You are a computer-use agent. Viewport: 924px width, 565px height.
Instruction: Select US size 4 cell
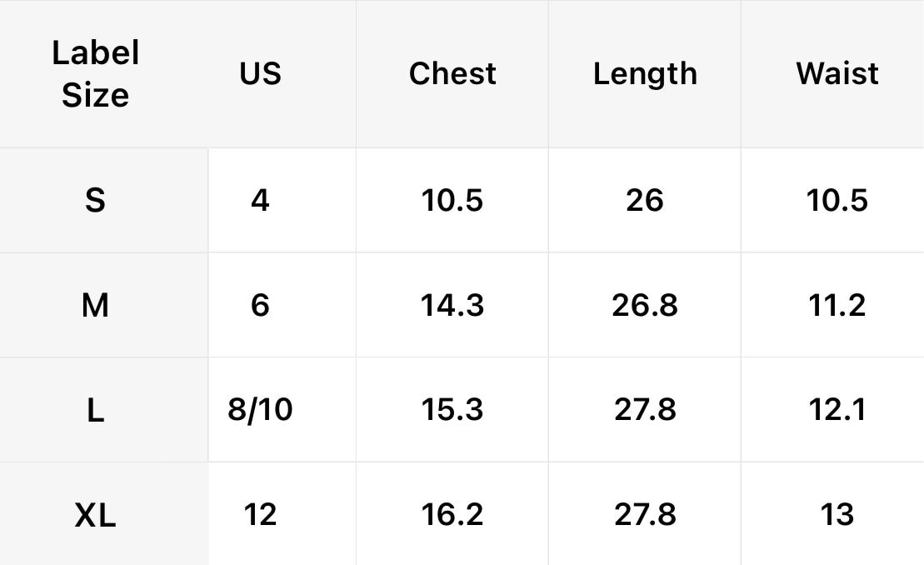click(x=260, y=201)
